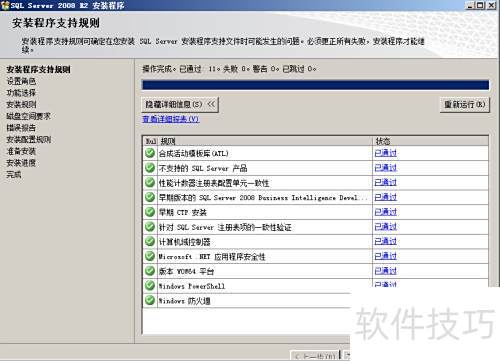Click the green check icon beside 早期 CTP 安装
This screenshot has height=361, width=500.
tap(150, 212)
